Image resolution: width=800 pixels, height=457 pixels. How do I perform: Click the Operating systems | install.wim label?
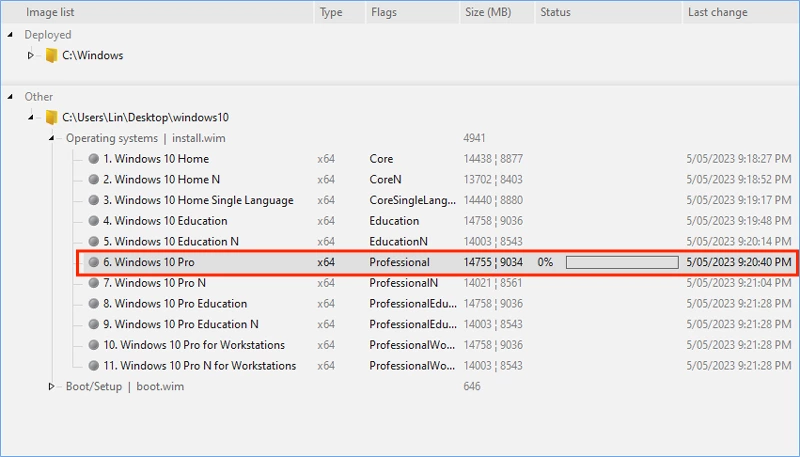pyautogui.click(x=145, y=138)
